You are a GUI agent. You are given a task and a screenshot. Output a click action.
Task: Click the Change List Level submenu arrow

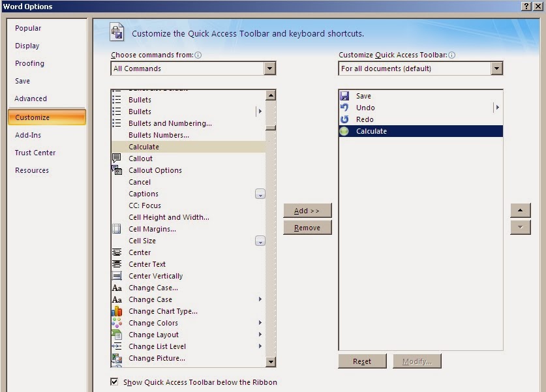point(260,346)
